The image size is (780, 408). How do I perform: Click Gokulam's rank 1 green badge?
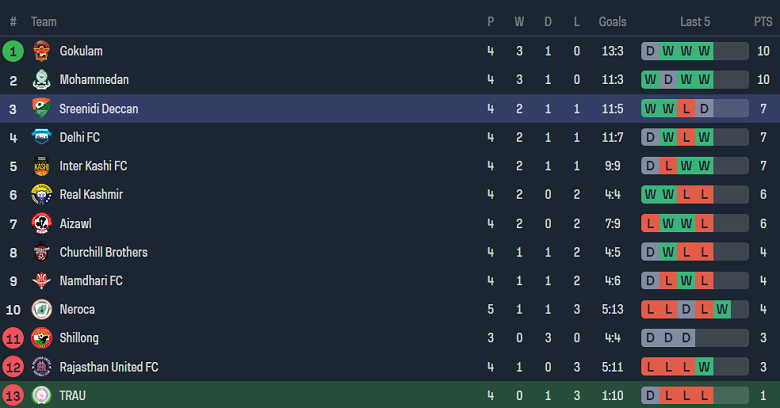14,51
